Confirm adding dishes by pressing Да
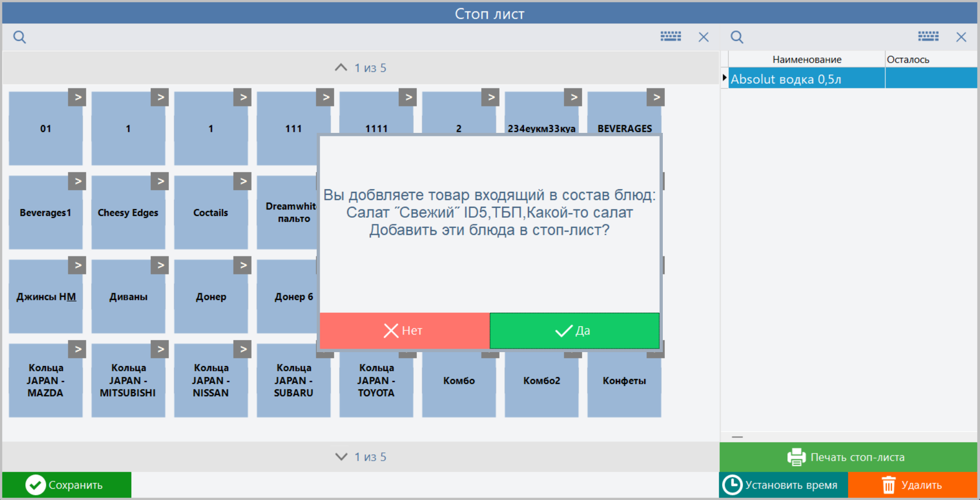Viewport: 980px width, 500px height. 574,330
